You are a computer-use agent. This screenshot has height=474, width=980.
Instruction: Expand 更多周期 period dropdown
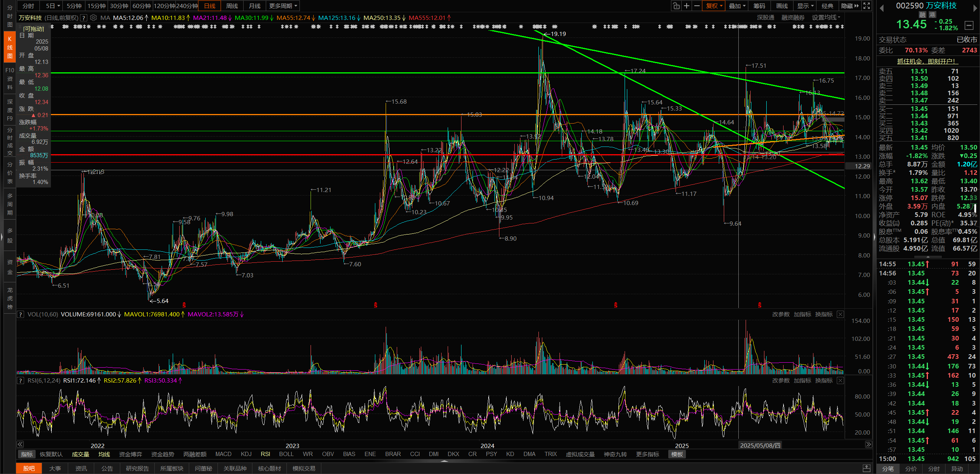[283, 6]
